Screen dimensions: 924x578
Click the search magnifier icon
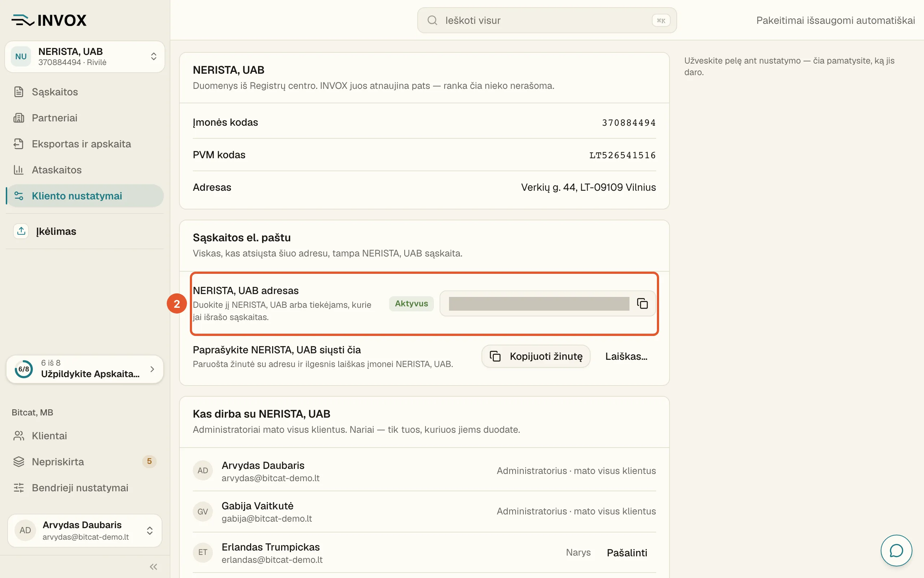pos(432,20)
